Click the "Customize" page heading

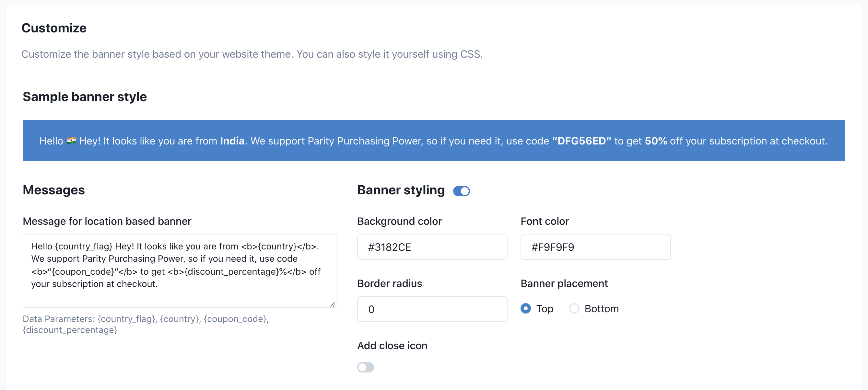click(x=54, y=28)
